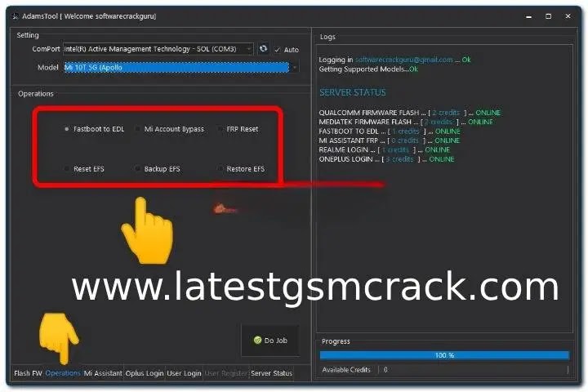Screen dimensions: 588x392
Task: Open the Mi Assistant tab
Action: tap(103, 373)
